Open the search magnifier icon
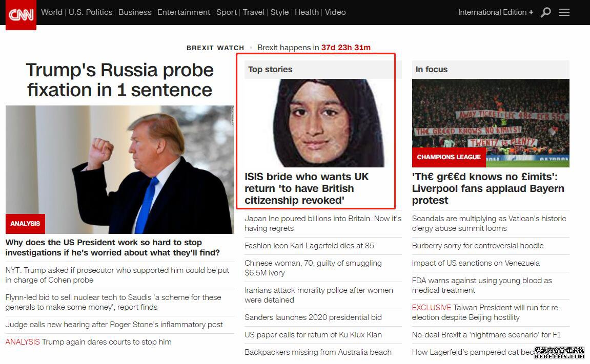The width and height of the screenshot is (590, 364). 545,12
